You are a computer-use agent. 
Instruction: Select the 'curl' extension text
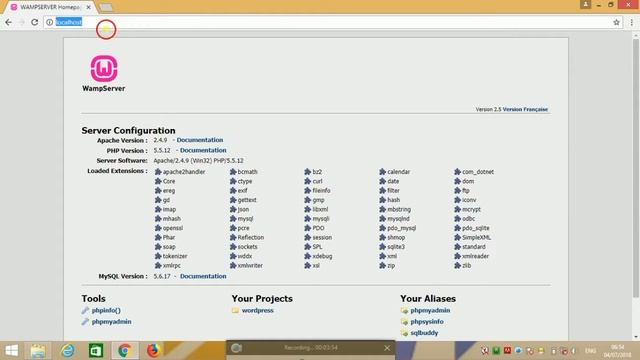(318, 181)
